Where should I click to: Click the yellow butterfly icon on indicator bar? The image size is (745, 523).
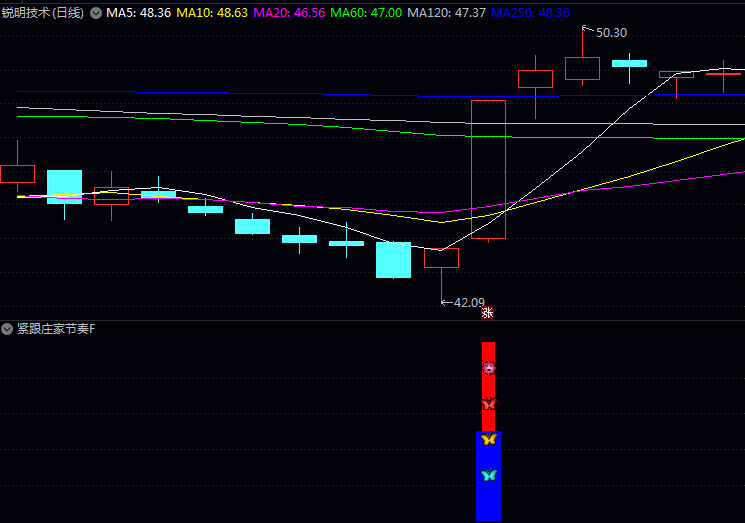point(488,438)
